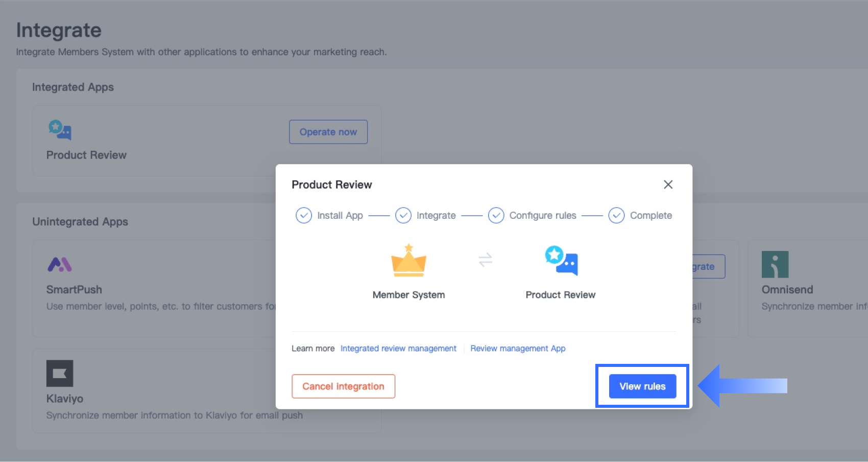This screenshot has height=462, width=868.
Task: Click the SmartPush app logo
Action: point(60,264)
